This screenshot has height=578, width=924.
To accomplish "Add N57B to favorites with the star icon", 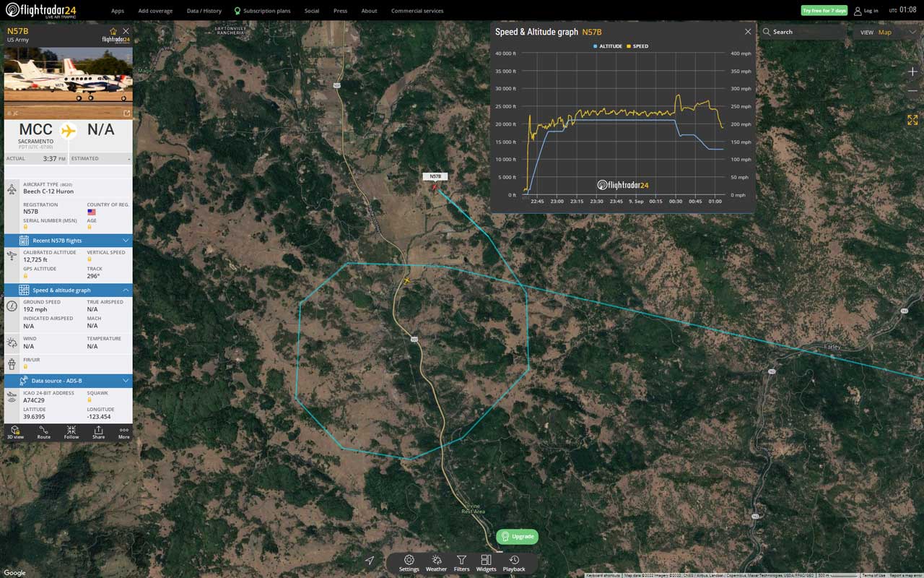I will 113,31.
